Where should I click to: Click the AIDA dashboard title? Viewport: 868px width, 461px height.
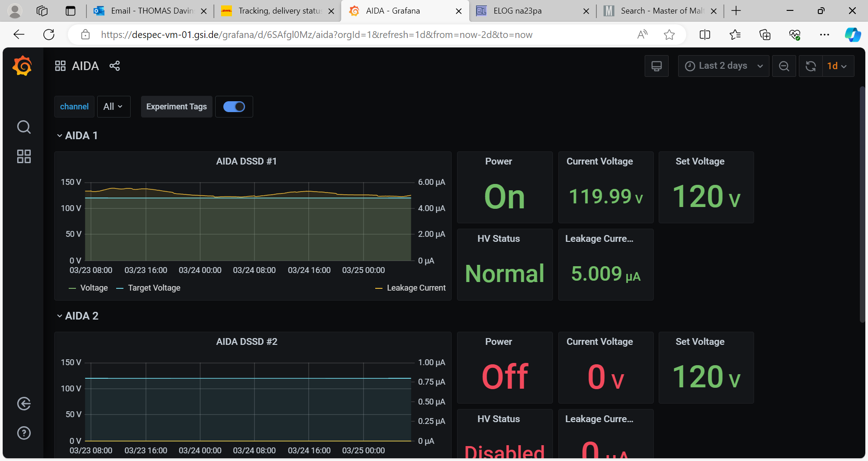tap(85, 66)
